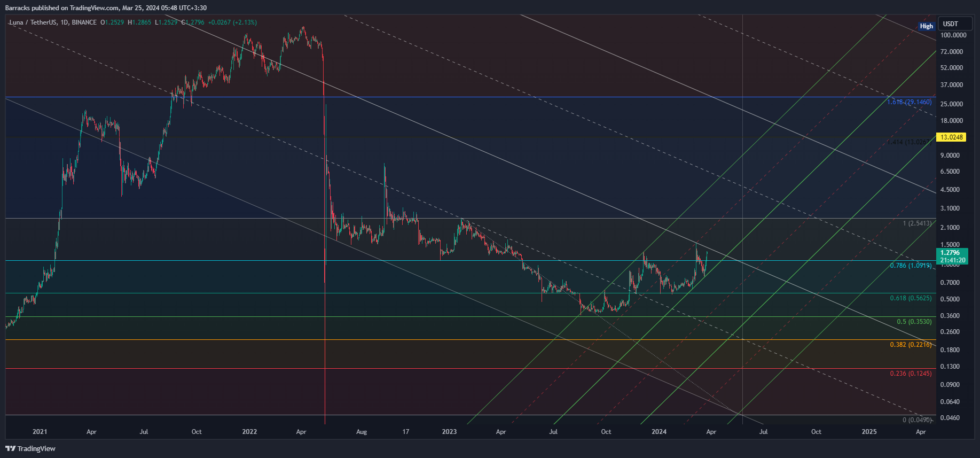Click 2.1000 on the price axis

click(x=950, y=228)
